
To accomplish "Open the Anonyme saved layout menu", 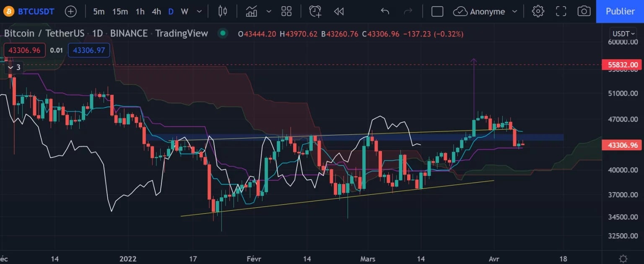I will click(479, 11).
